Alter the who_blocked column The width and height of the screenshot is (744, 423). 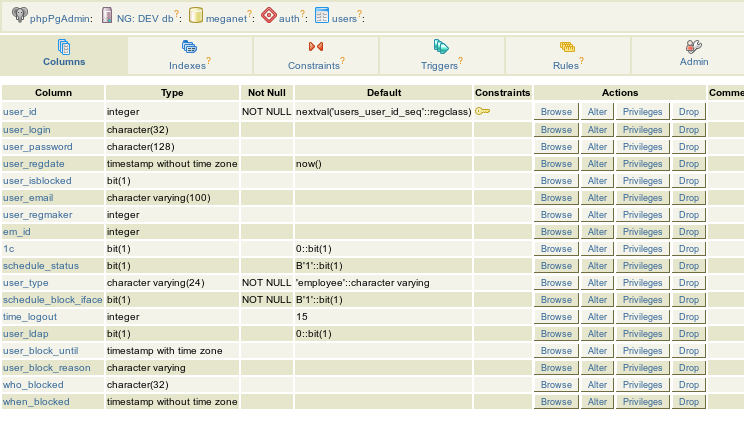click(597, 385)
